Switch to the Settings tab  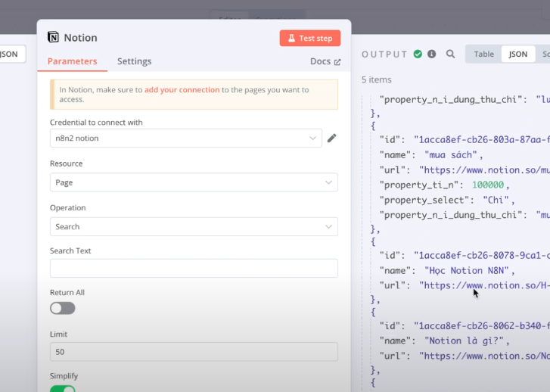(x=135, y=61)
